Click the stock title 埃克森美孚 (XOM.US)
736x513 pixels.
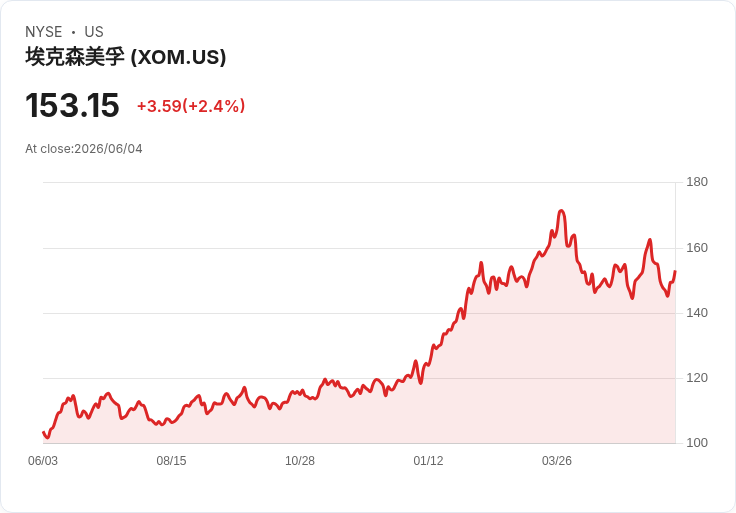(126, 57)
